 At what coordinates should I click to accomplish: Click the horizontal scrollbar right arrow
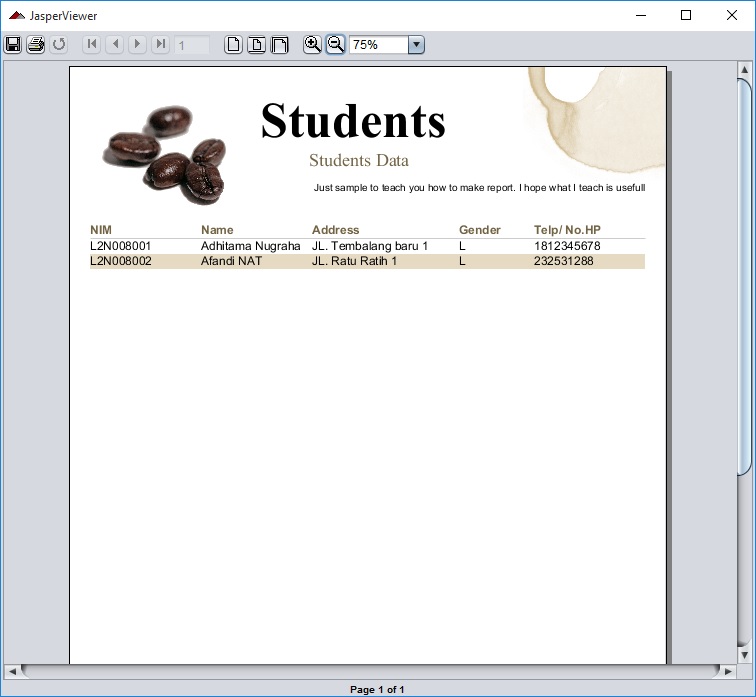click(728, 671)
